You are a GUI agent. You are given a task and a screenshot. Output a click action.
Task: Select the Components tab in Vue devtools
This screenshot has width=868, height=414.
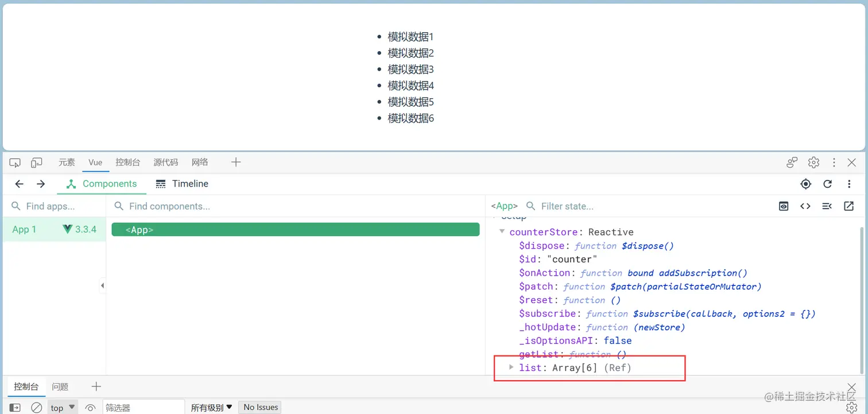[102, 184]
